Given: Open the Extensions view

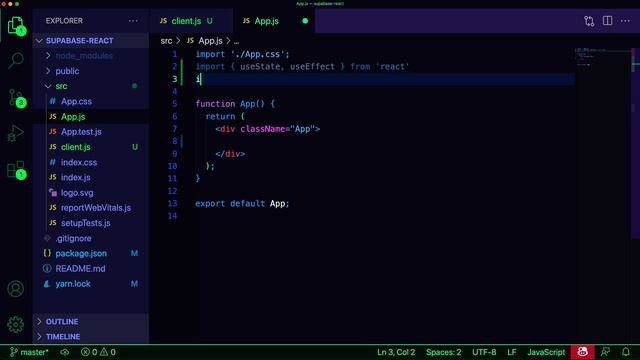Looking at the screenshot, I should point(16,169).
